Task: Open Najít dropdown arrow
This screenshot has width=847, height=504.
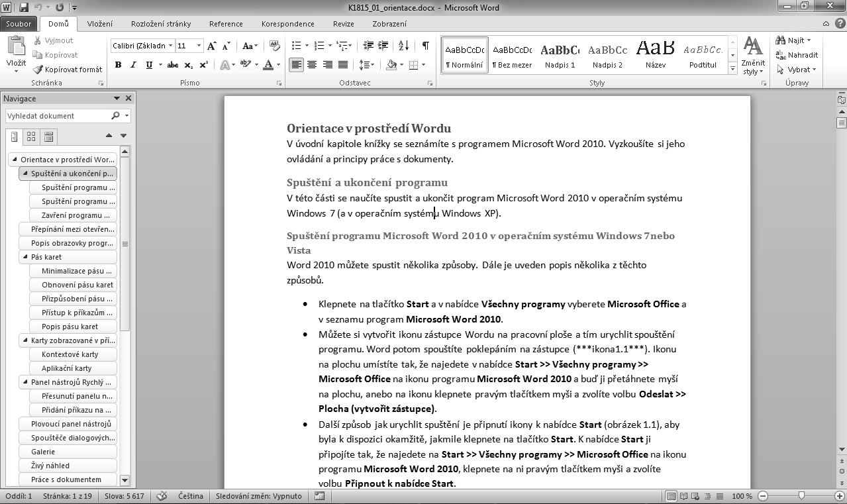Action: [x=809, y=40]
